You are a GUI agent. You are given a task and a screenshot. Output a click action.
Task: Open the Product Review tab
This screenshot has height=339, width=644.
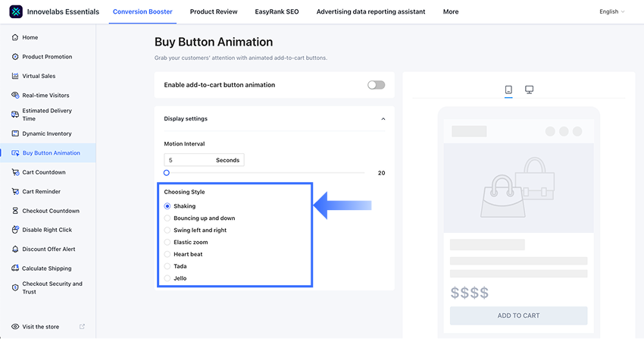pyautogui.click(x=214, y=12)
